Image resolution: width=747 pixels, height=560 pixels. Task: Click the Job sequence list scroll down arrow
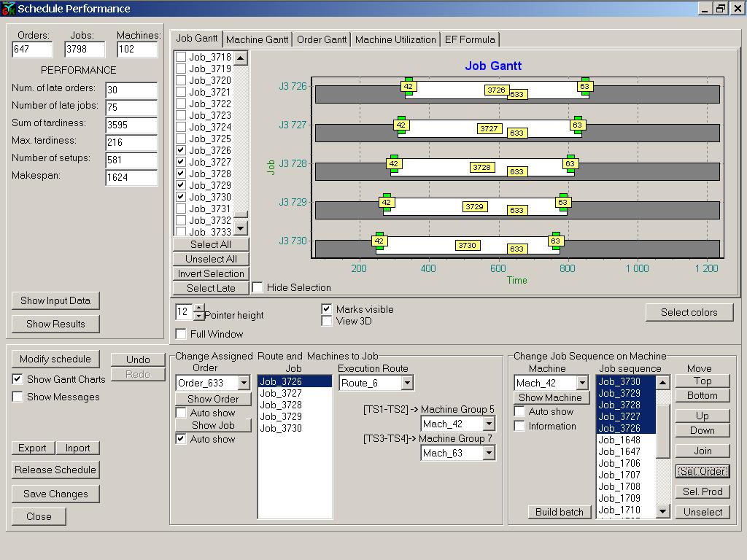pyautogui.click(x=662, y=511)
